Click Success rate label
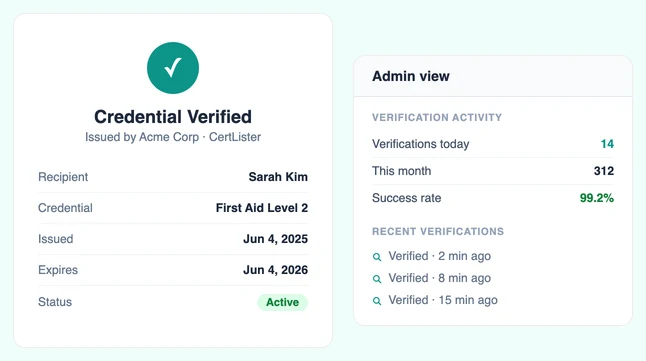 (x=406, y=198)
